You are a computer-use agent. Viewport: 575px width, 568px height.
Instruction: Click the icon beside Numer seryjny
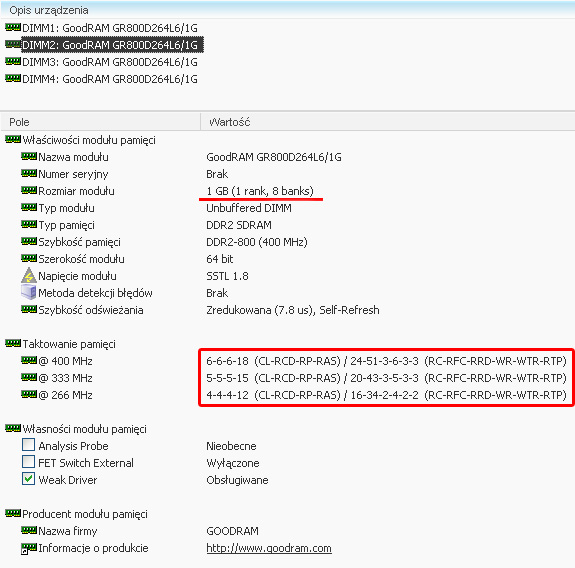[29, 173]
